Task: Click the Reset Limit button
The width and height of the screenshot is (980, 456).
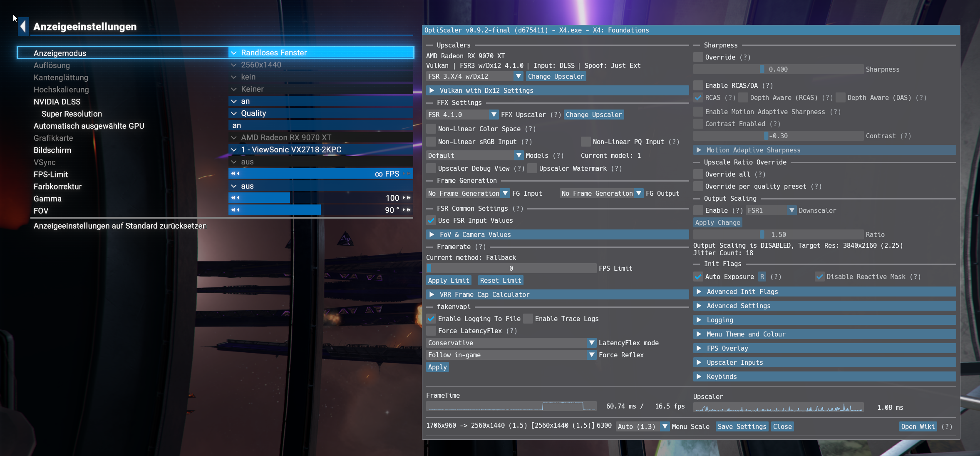Action: tap(500, 280)
